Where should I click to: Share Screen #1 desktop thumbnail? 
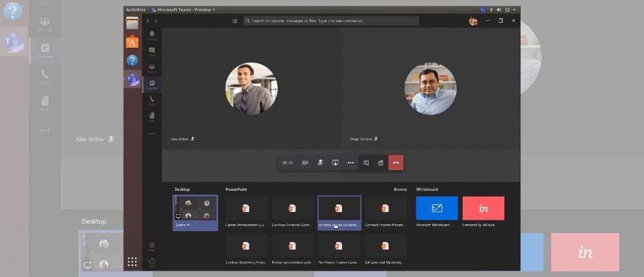pyautogui.click(x=195, y=213)
